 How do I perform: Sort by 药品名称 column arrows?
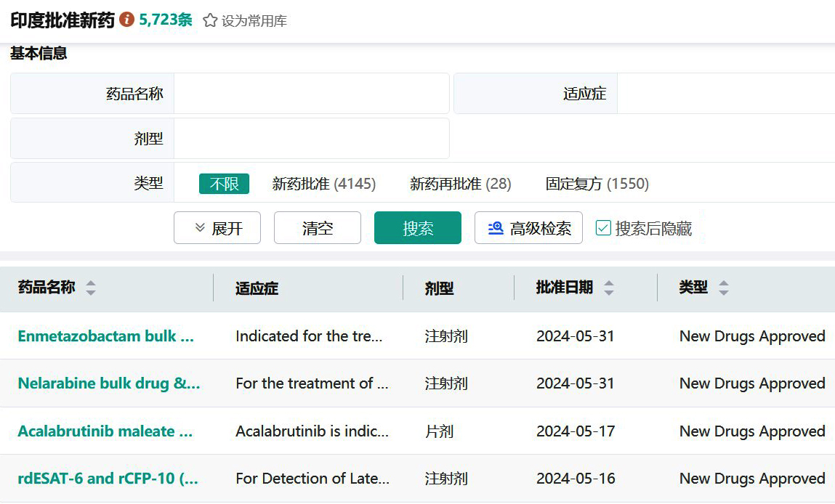click(x=90, y=288)
